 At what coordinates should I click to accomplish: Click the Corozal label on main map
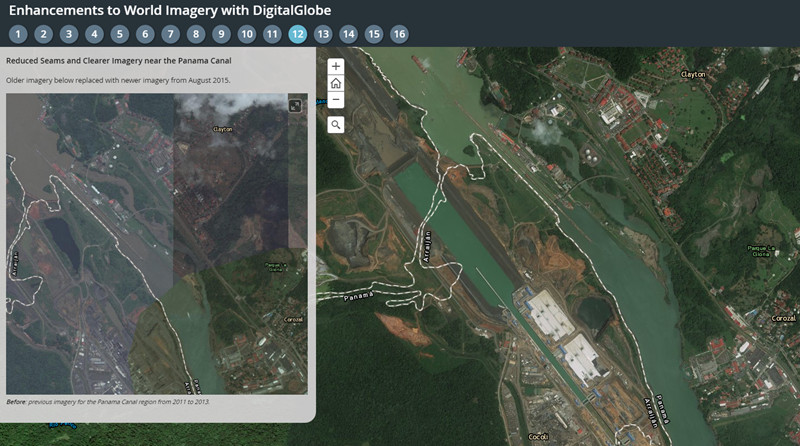[x=783, y=318]
